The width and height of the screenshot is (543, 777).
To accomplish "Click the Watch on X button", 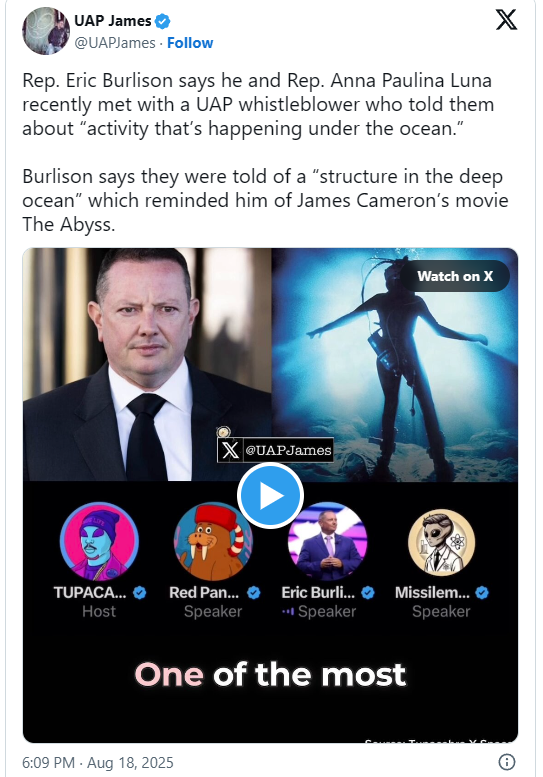I will (x=455, y=276).
